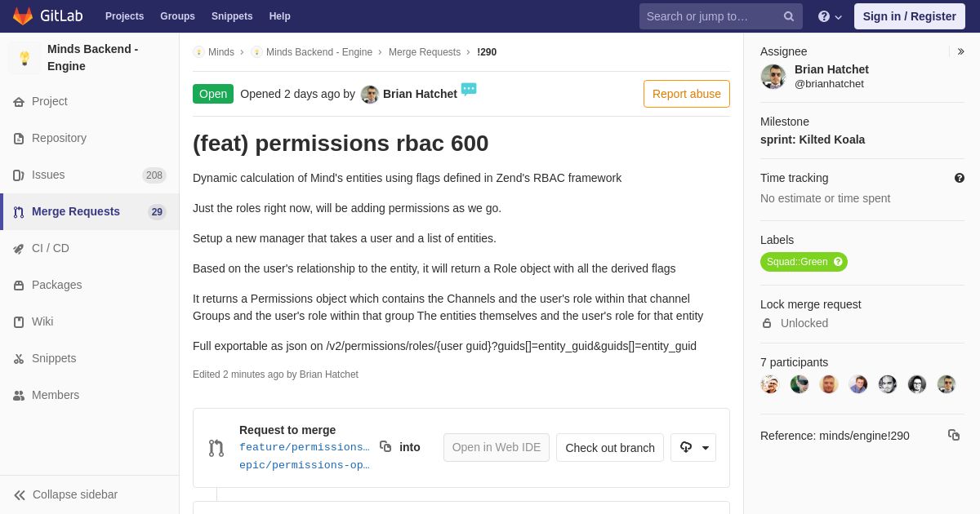The image size is (980, 514).
Task: Focus the Search or jump to field
Action: point(710,16)
